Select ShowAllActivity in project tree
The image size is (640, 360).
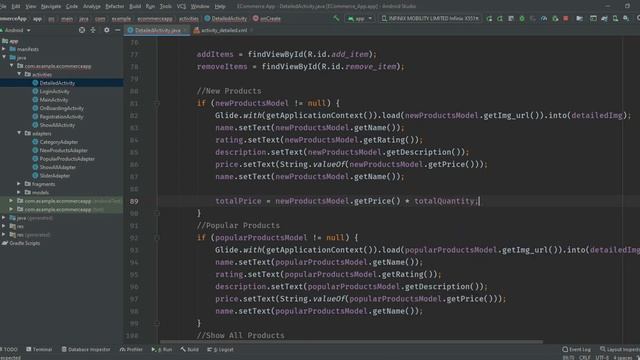[x=57, y=125]
